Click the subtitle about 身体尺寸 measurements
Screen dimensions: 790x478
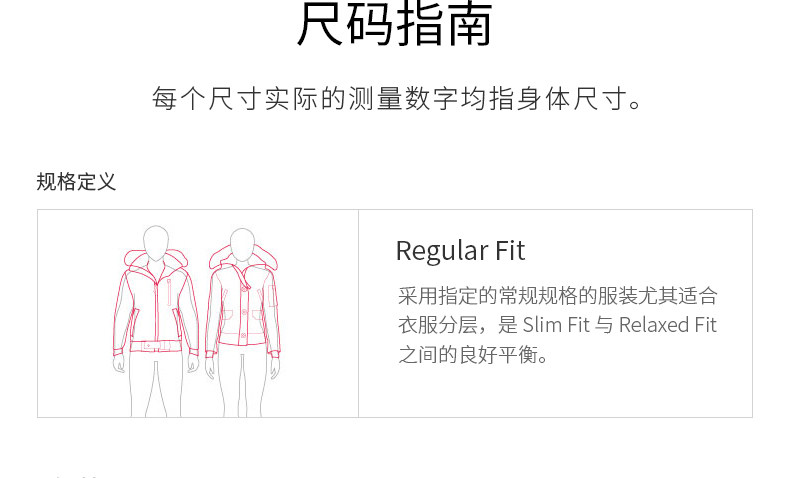click(x=398, y=98)
